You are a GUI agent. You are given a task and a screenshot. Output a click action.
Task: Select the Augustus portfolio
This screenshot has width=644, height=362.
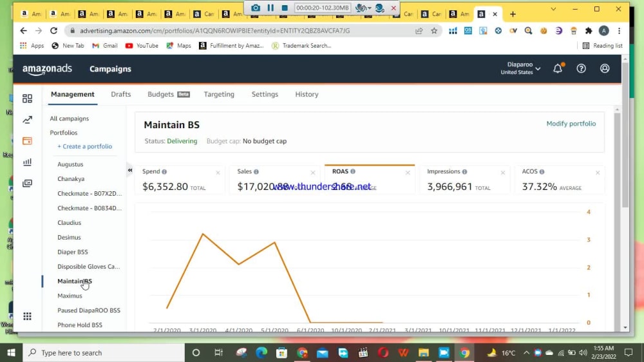pyautogui.click(x=70, y=164)
